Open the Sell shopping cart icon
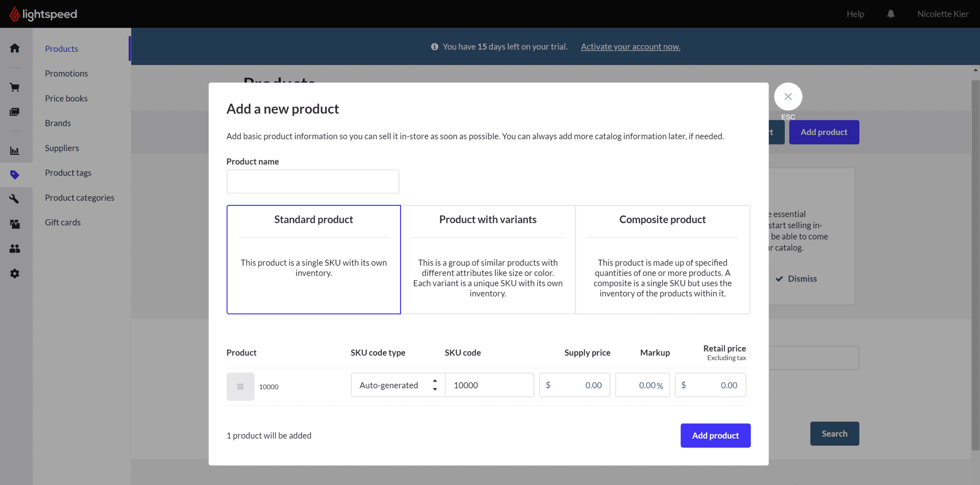 tap(15, 87)
